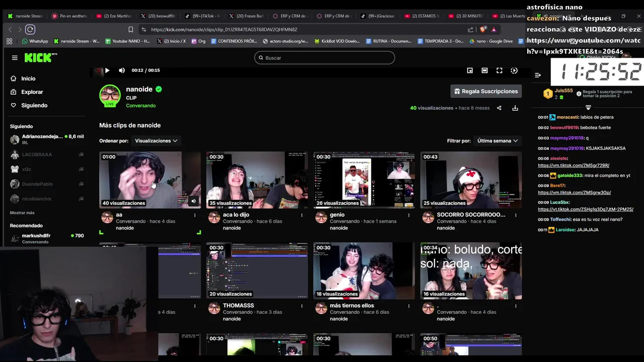Open options menu for 'más tiernos ellos' clip
Screen dimensions: 644x362
click(x=409, y=306)
